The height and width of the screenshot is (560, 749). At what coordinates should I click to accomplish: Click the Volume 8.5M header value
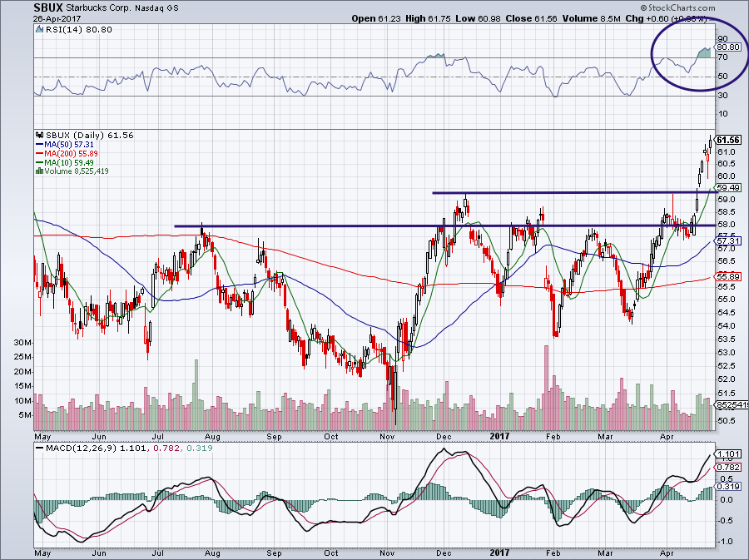(592, 18)
